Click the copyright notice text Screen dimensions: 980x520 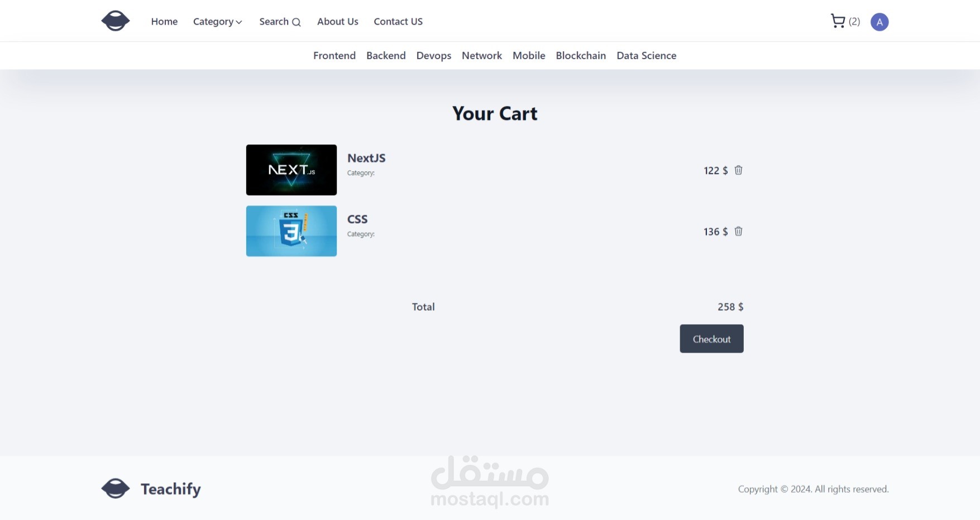813,489
